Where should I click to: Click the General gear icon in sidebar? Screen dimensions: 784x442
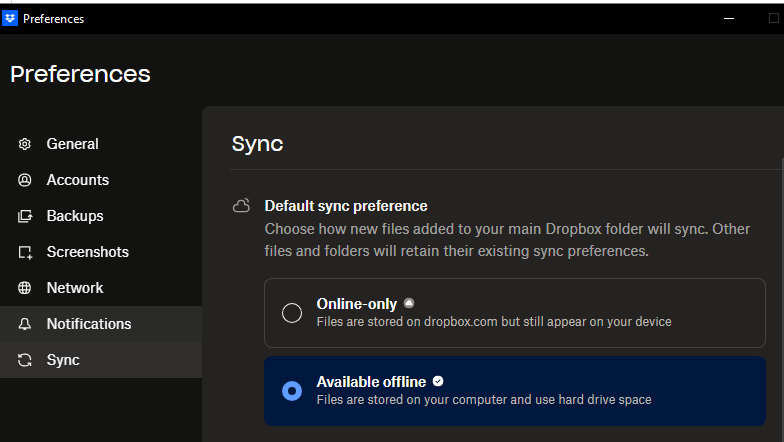pyautogui.click(x=25, y=144)
